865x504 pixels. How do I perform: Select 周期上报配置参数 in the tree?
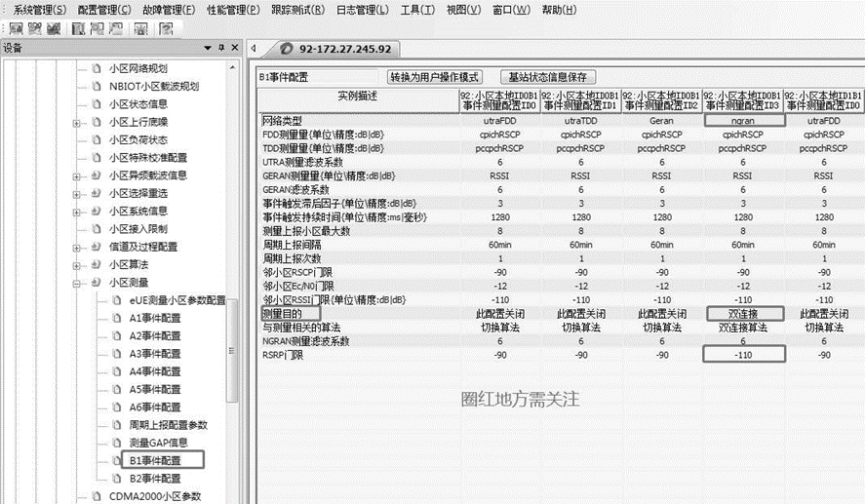click(169, 425)
